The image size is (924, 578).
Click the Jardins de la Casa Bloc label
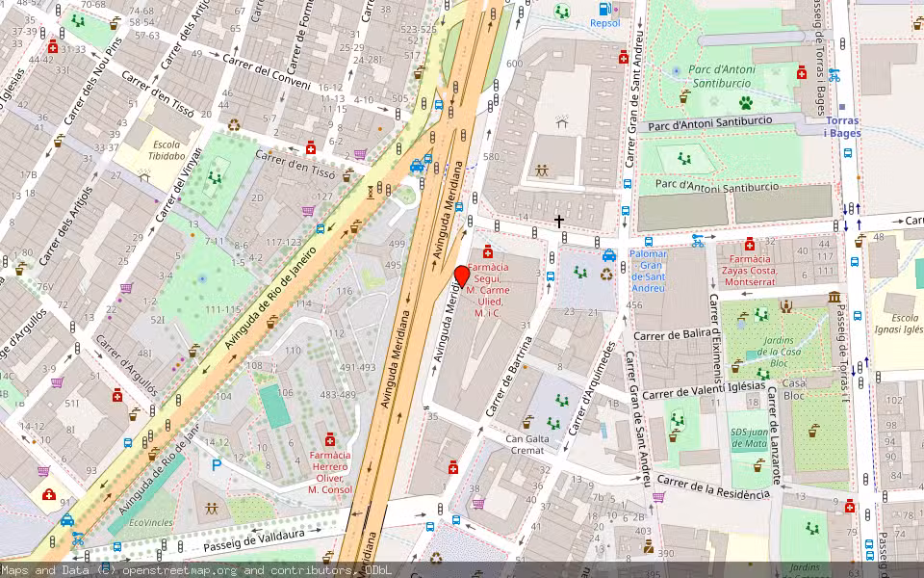[779, 352]
